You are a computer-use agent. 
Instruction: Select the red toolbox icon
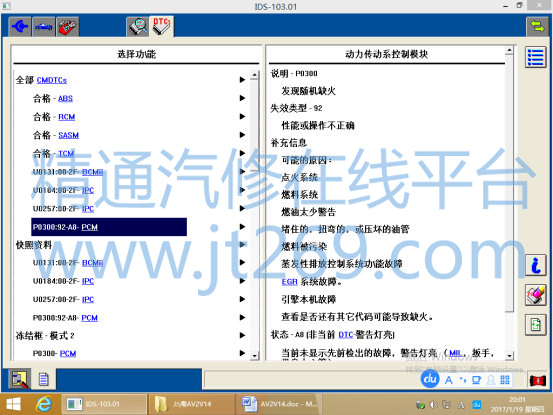pos(68,26)
